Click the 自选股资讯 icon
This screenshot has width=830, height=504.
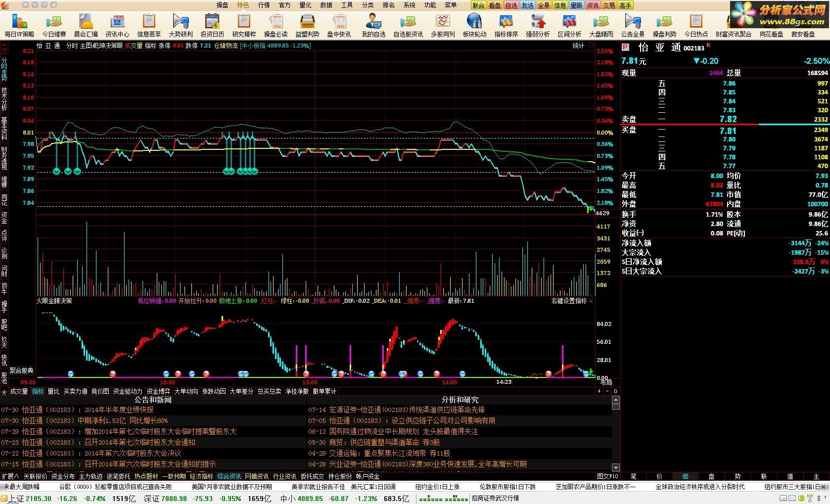click(408, 25)
